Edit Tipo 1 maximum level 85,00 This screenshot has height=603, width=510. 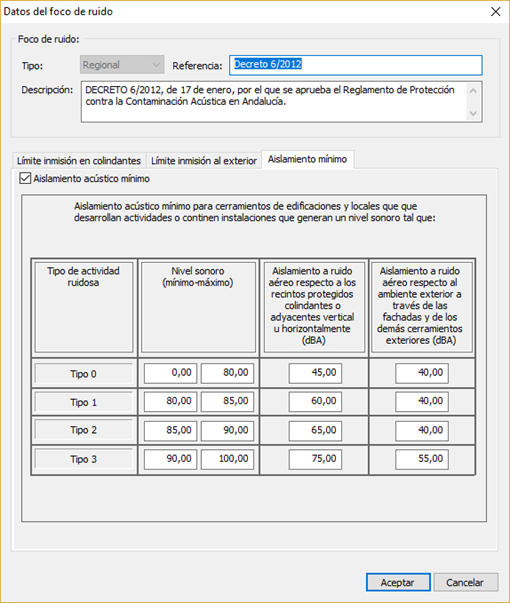[x=227, y=401]
